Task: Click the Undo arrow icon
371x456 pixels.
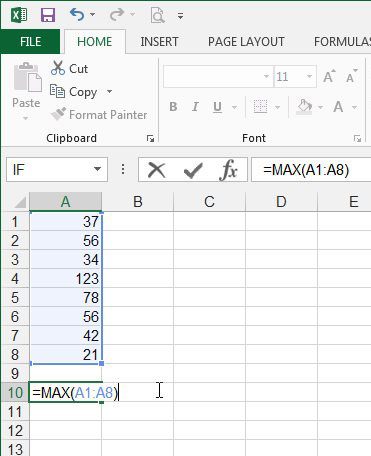Action: pyautogui.click(x=77, y=15)
